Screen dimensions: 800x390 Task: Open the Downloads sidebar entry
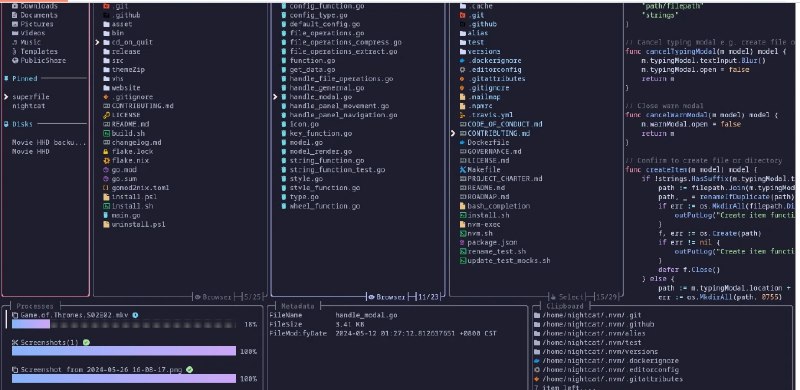pos(39,6)
